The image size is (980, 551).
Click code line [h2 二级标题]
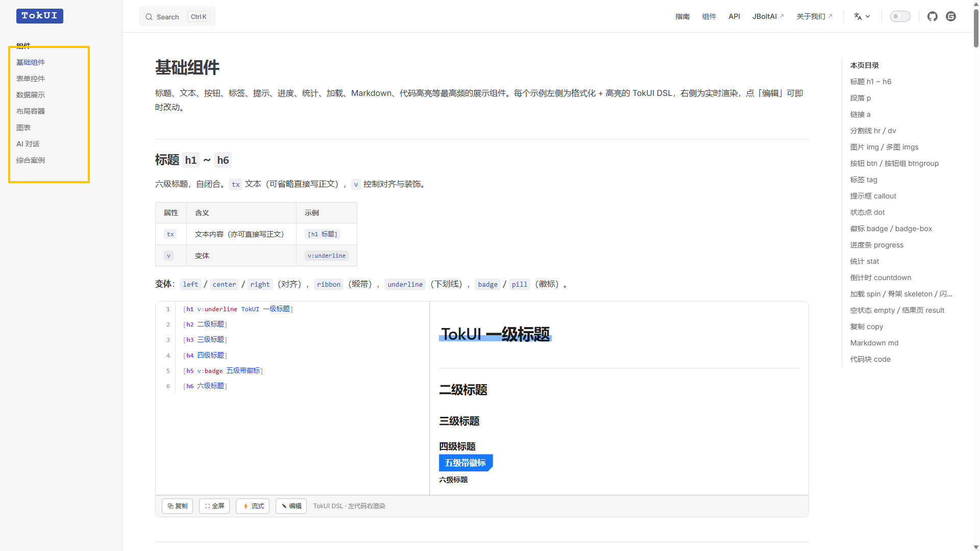point(205,324)
